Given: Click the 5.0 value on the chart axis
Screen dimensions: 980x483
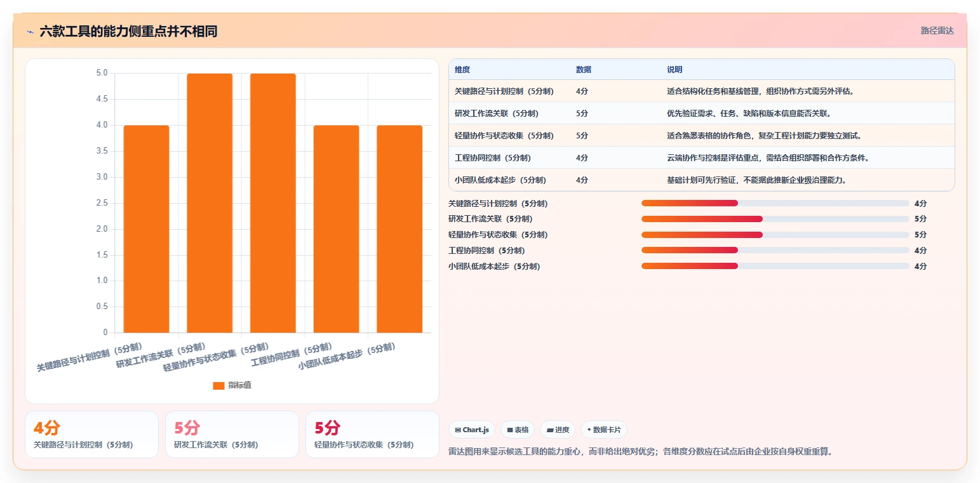Looking at the screenshot, I should [102, 73].
